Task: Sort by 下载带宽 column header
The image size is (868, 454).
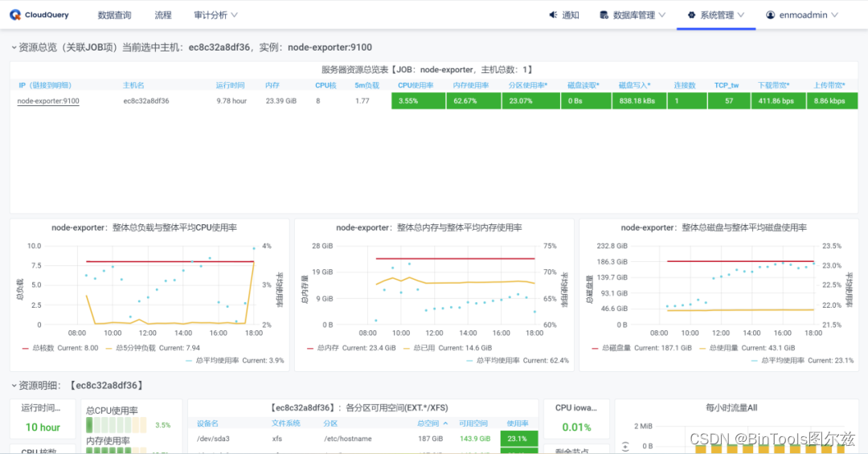Action: (774, 85)
